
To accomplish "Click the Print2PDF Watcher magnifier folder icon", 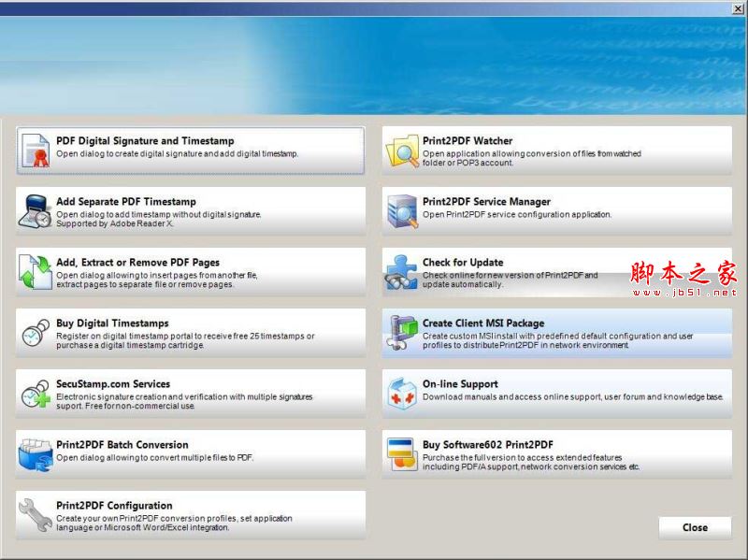I will [x=402, y=151].
